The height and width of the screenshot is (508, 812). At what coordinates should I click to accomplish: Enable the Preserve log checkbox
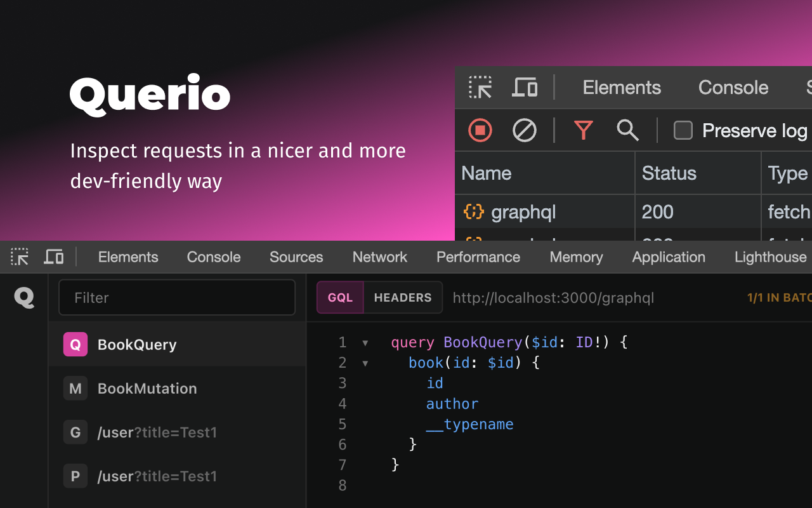(x=683, y=130)
